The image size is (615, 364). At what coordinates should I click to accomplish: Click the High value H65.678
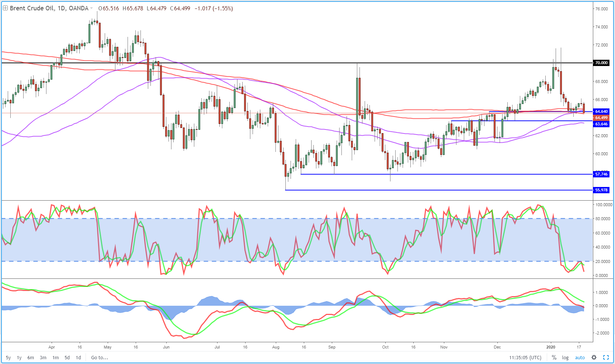click(x=133, y=8)
